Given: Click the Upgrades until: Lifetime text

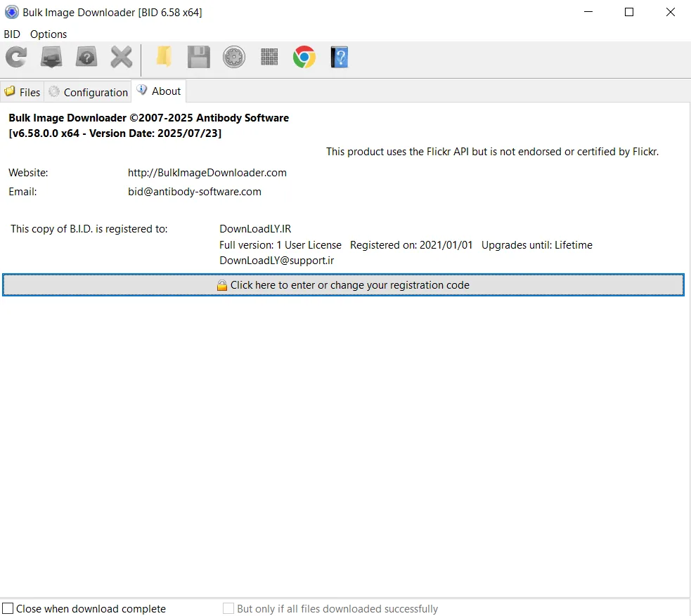Looking at the screenshot, I should (x=537, y=245).
